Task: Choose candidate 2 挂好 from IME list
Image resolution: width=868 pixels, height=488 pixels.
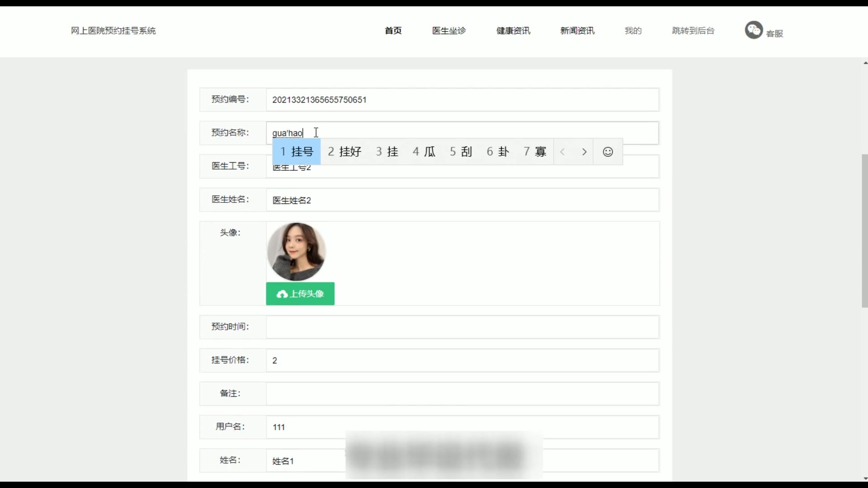Action: click(x=344, y=152)
